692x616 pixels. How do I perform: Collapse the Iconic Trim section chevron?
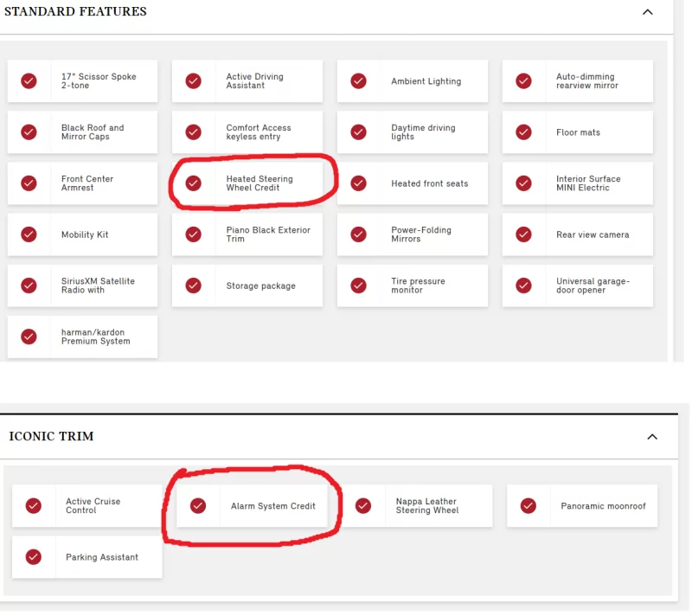coord(652,437)
